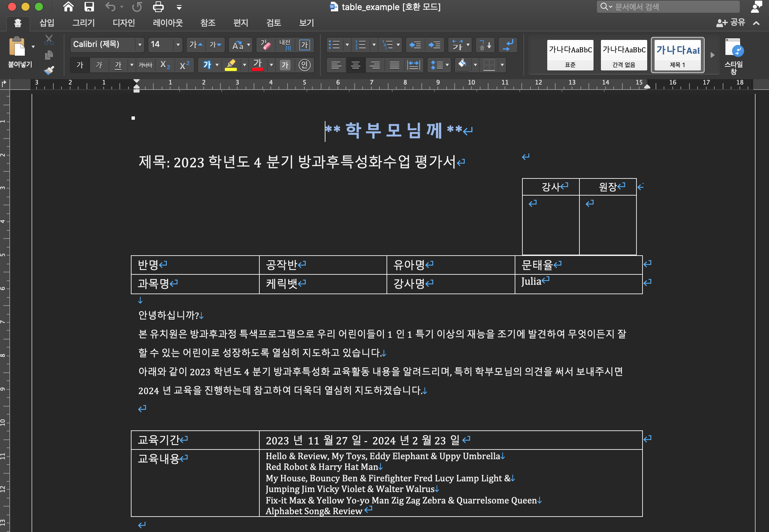Click the save icon in title bar
769x532 pixels.
point(89,7)
